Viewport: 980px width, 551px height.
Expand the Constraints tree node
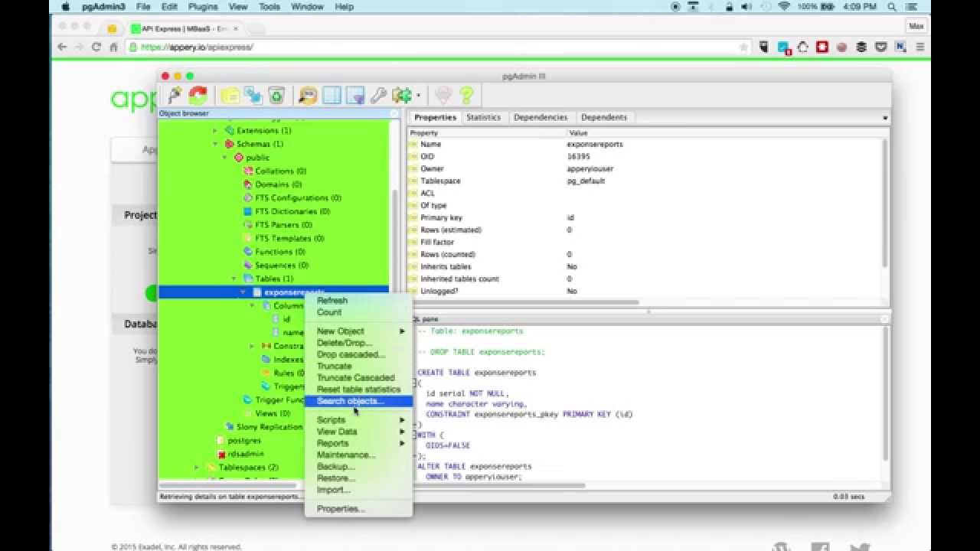(x=253, y=346)
